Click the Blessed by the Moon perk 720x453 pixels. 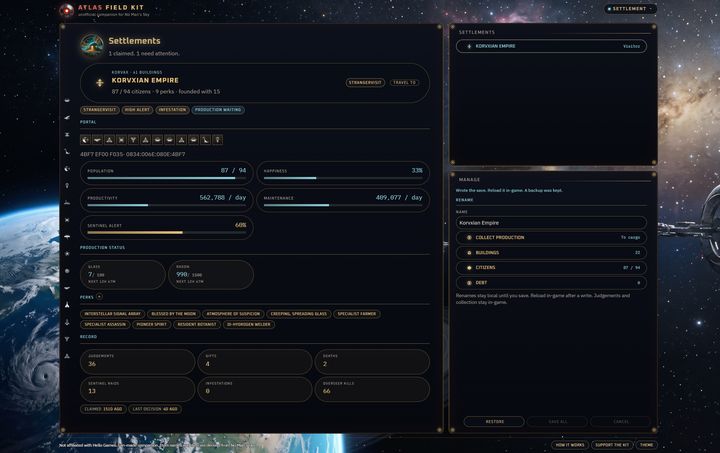pos(174,314)
